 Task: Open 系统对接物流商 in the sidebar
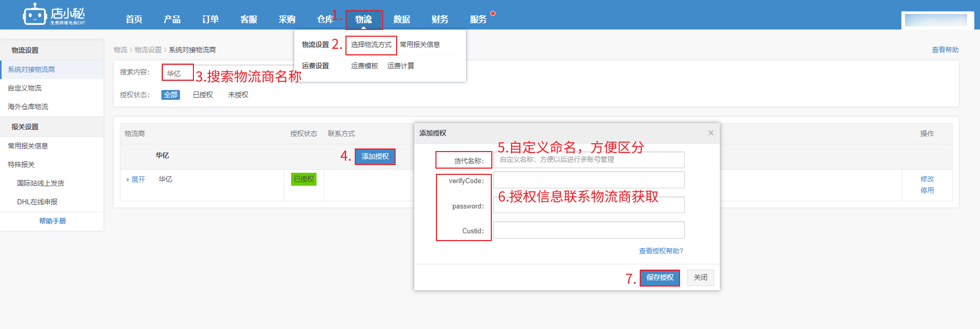point(52,69)
